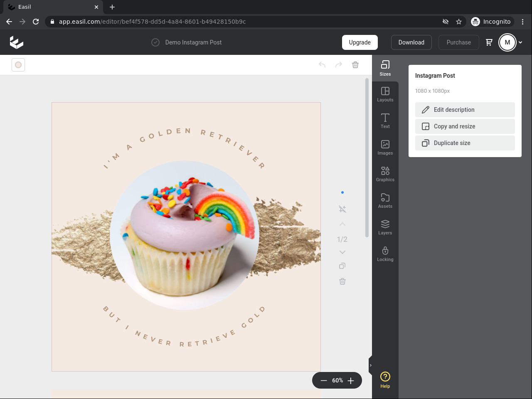This screenshot has height=399, width=532.
Task: Click the 60% zoom level
Action: point(337,381)
